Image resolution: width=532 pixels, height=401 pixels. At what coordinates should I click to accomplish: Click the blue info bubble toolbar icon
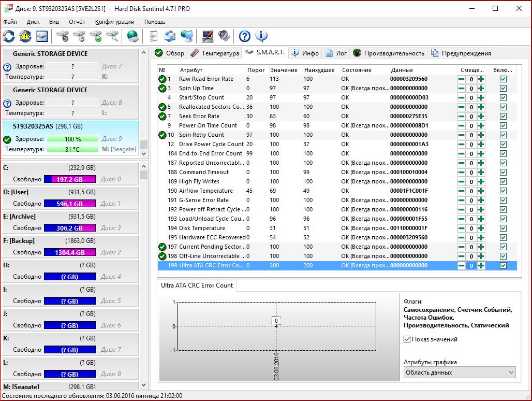coord(261,36)
